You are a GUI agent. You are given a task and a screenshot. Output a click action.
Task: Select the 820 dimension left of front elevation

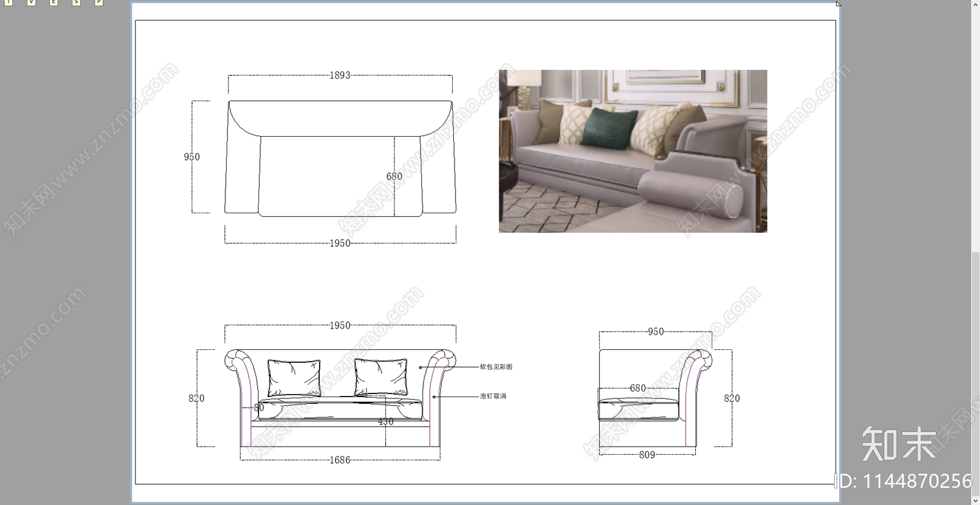pos(197,398)
